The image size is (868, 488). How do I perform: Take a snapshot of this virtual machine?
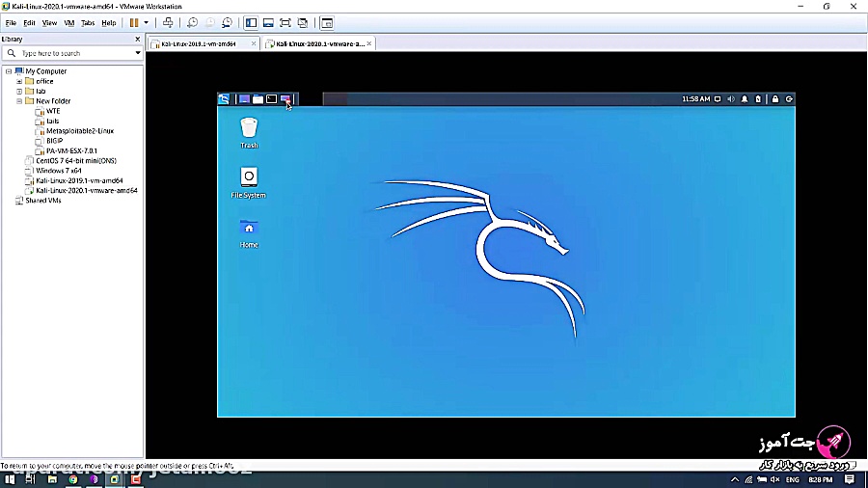(x=192, y=23)
